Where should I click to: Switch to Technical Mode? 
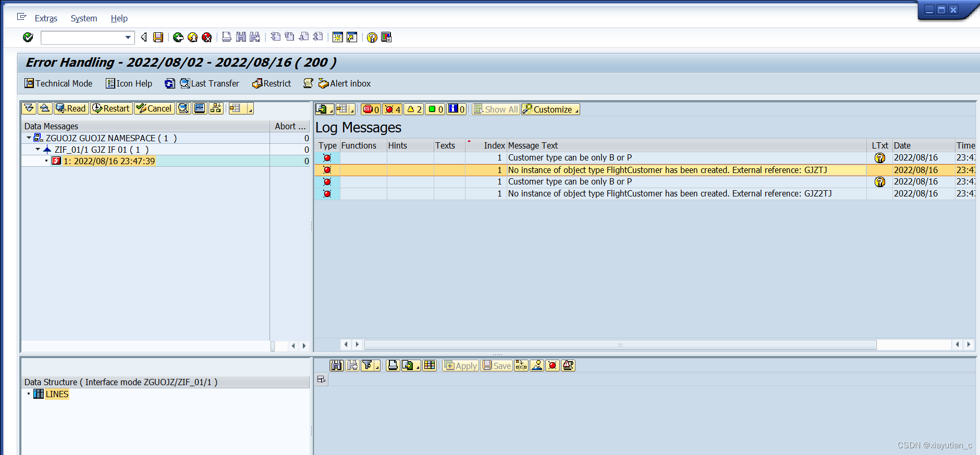pyautogui.click(x=59, y=83)
